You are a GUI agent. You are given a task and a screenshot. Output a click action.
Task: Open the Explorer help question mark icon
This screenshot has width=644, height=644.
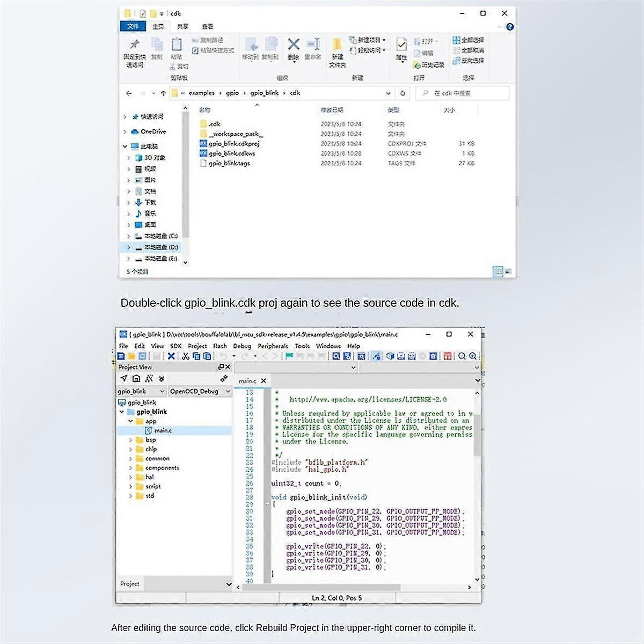(510, 27)
